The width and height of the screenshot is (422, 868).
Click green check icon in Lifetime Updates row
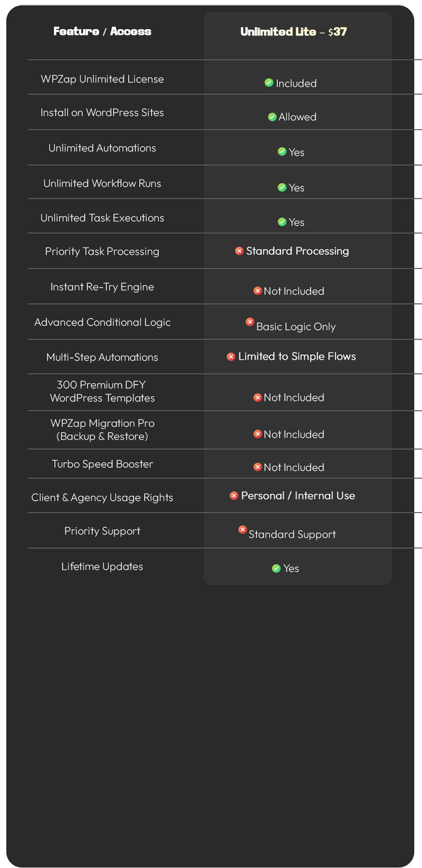tap(276, 568)
